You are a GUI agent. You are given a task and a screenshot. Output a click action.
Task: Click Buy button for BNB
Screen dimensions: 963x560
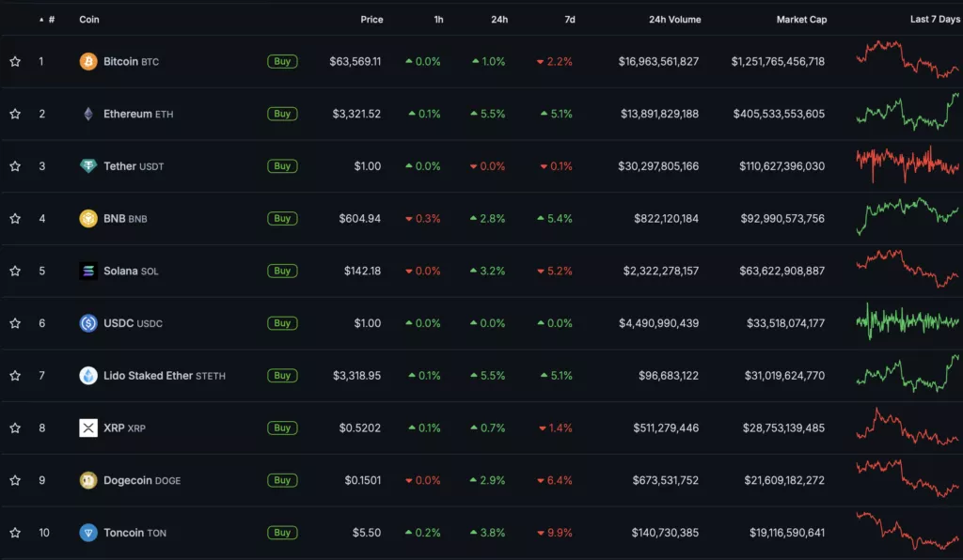point(282,218)
